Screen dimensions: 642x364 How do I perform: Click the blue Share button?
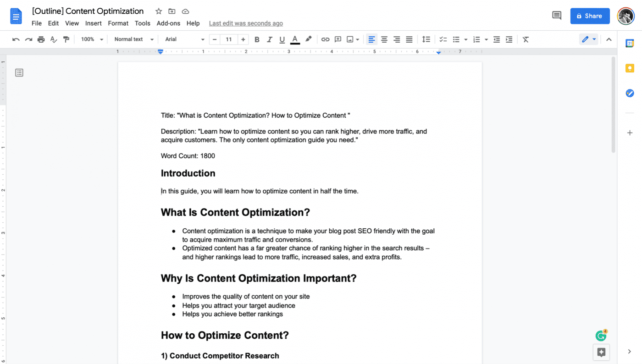[590, 16]
